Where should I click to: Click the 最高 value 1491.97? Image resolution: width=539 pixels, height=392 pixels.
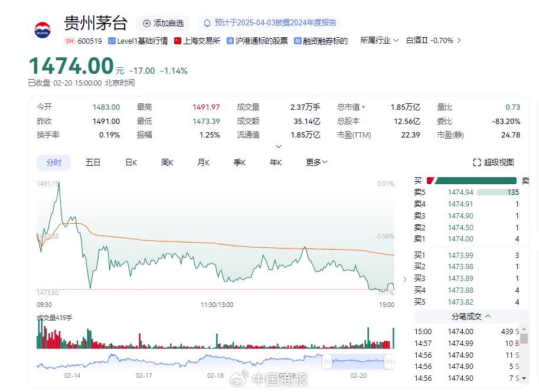click(206, 107)
